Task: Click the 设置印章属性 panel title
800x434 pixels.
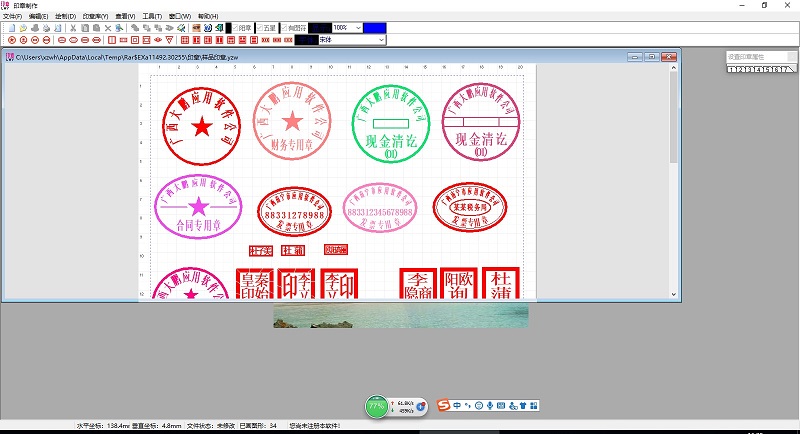Action: (x=746, y=57)
